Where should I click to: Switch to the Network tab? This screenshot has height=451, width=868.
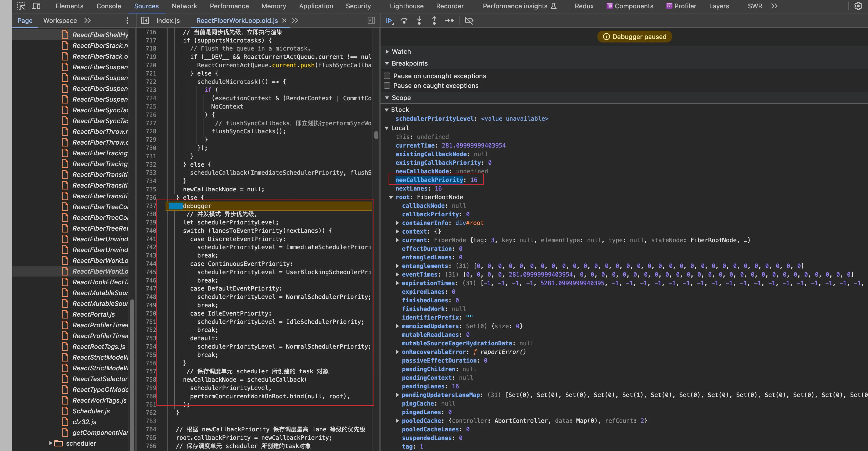point(184,6)
